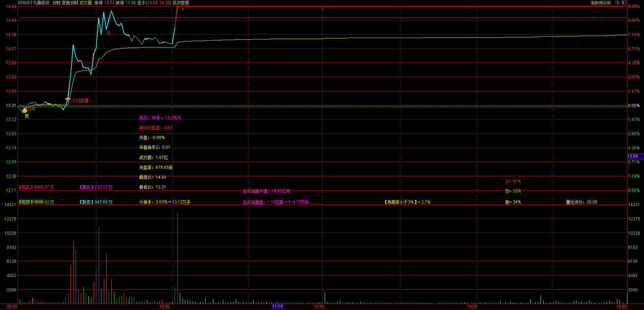Screen dimensions: 644x310
Task: Click the 成交额: 1.87亿 text
Action: 153,158
